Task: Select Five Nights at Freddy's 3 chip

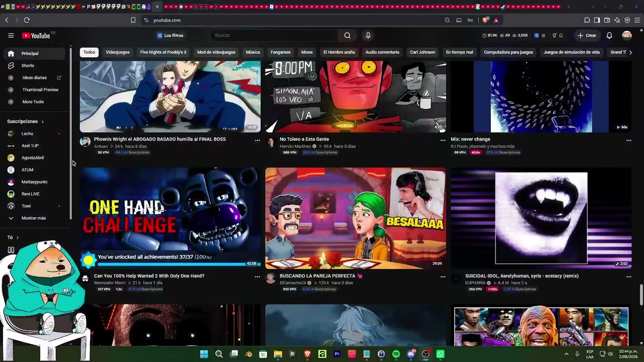Action: (x=163, y=52)
